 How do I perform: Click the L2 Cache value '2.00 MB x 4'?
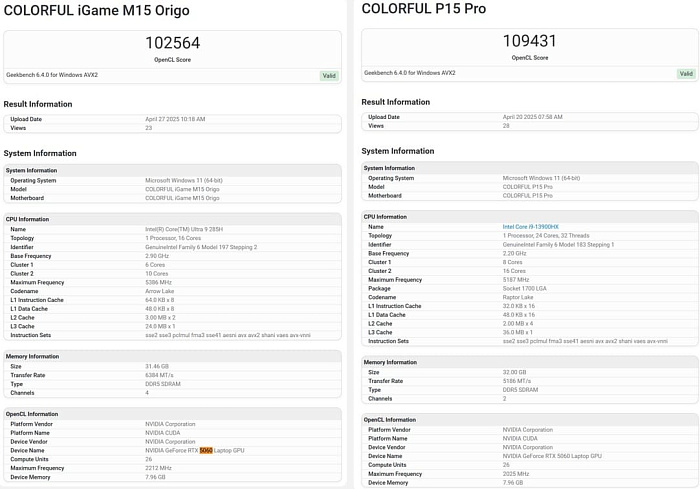[518, 324]
